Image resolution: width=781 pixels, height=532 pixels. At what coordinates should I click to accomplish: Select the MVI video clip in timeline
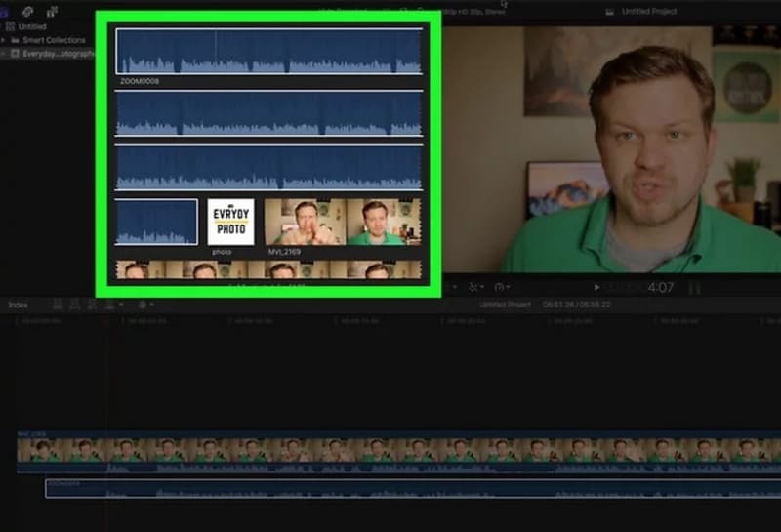click(x=390, y=451)
